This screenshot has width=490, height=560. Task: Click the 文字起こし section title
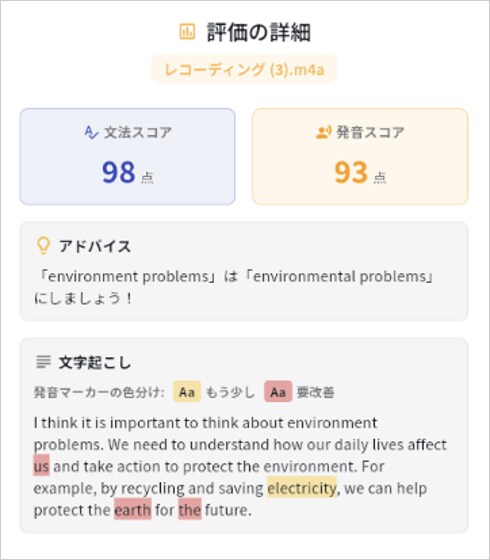(x=95, y=362)
